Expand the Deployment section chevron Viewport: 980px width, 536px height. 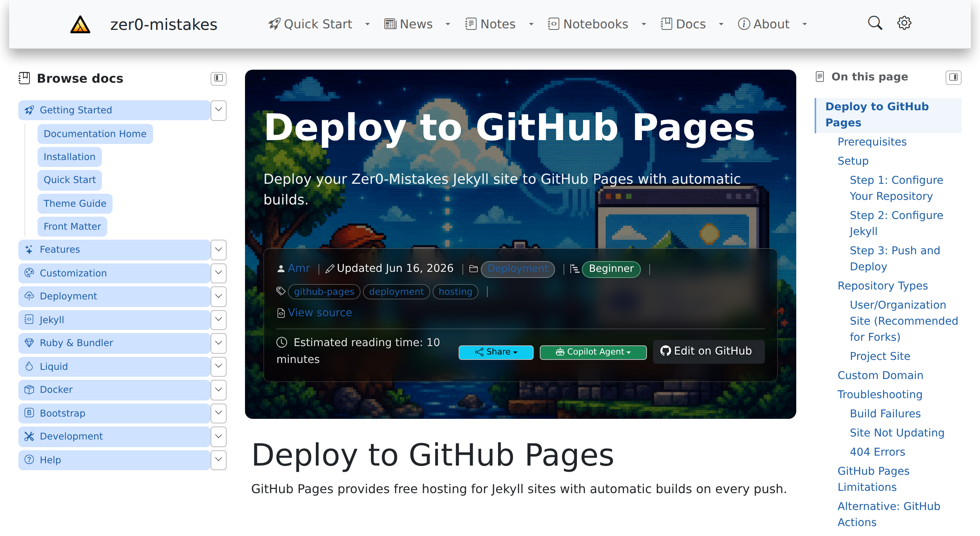tap(219, 296)
